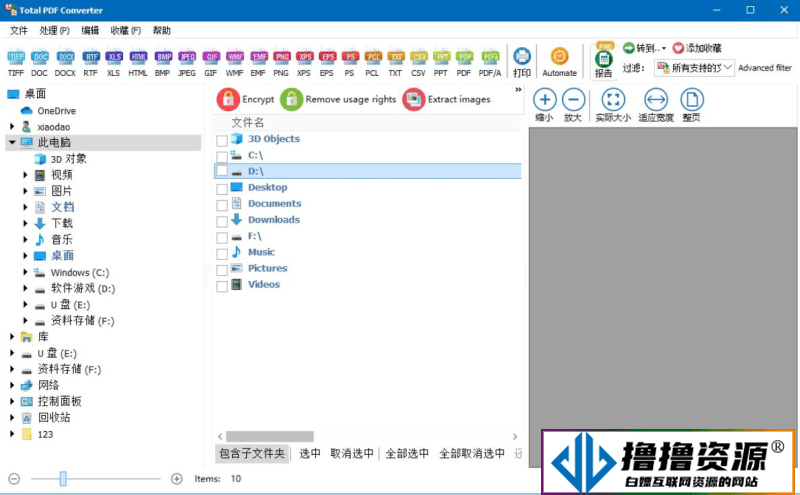
Task: Choose WMF output format
Action: pyautogui.click(x=235, y=63)
